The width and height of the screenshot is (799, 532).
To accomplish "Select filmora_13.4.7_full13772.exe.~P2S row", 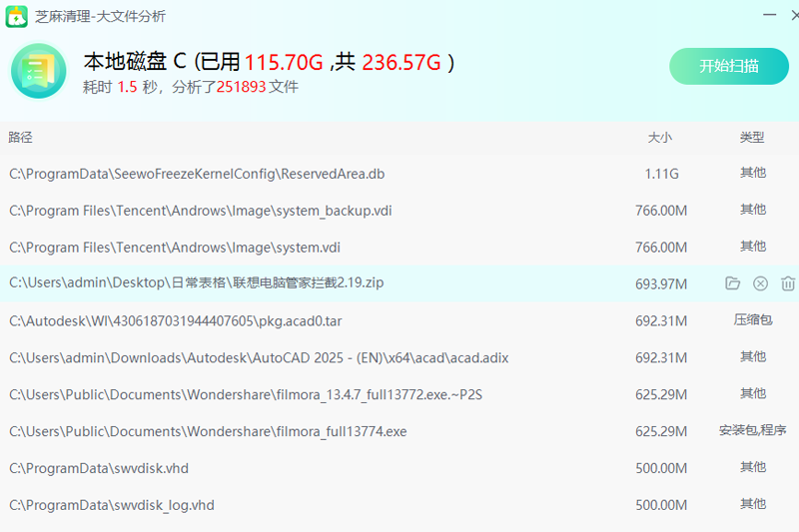I will point(399,394).
